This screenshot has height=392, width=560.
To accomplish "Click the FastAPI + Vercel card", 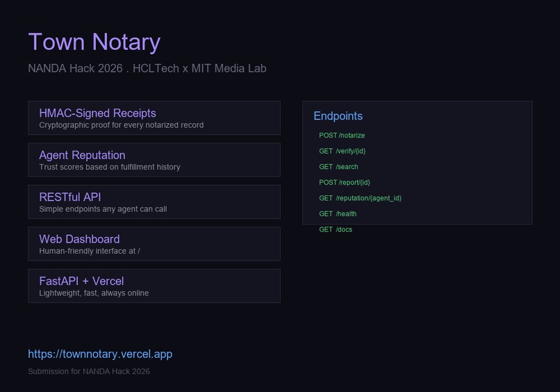I will [x=154, y=286].
